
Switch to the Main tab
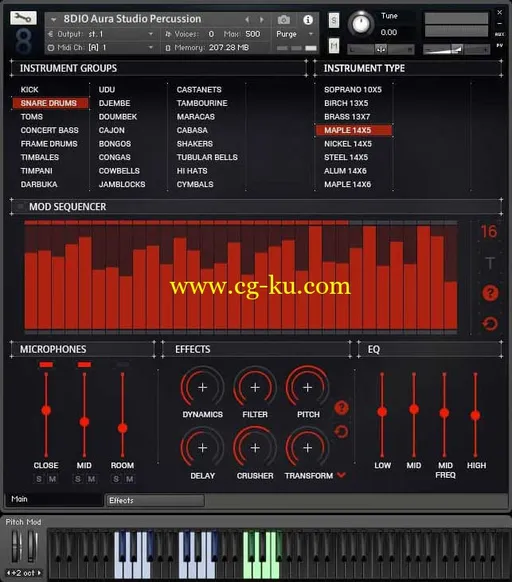tap(54, 499)
